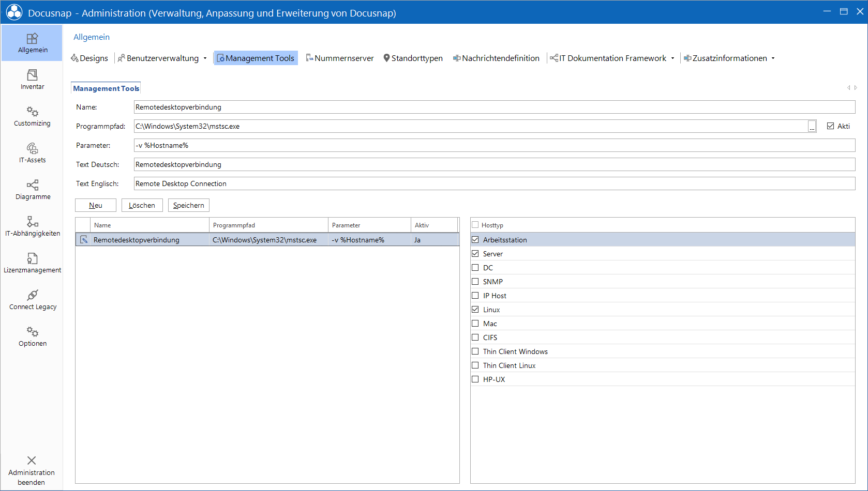Open the Customizing sidebar section

tap(32, 116)
